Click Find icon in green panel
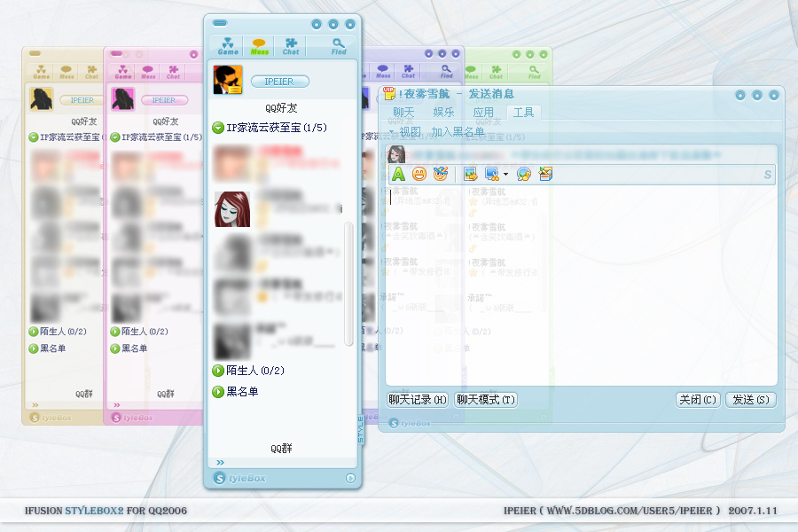 coord(534,72)
